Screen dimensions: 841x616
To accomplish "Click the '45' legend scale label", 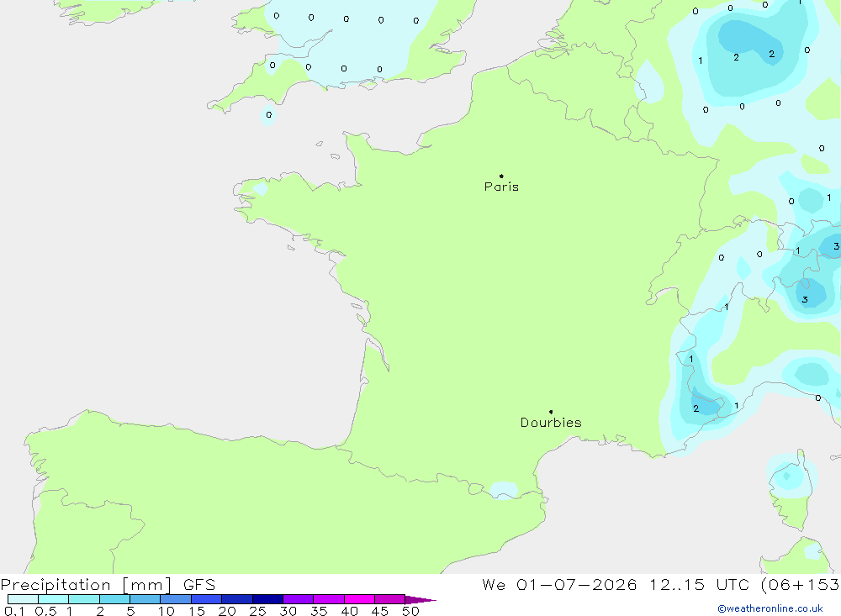I will pyautogui.click(x=380, y=611).
